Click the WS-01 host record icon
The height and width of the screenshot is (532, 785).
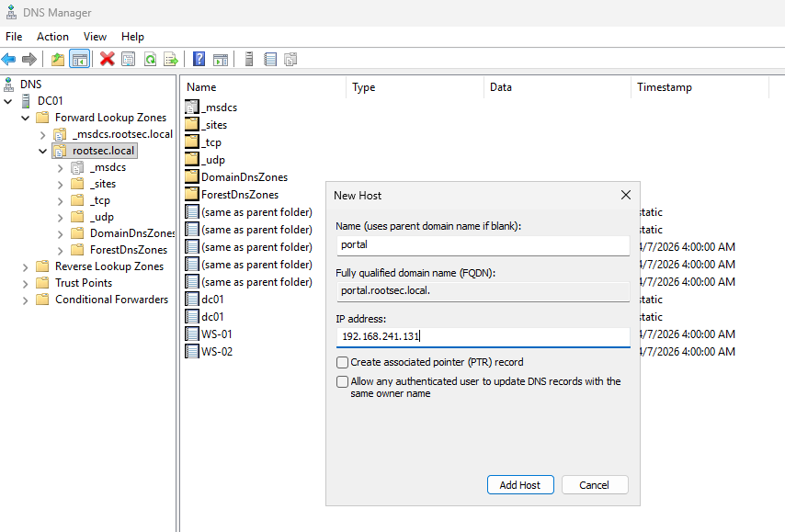[x=192, y=334]
